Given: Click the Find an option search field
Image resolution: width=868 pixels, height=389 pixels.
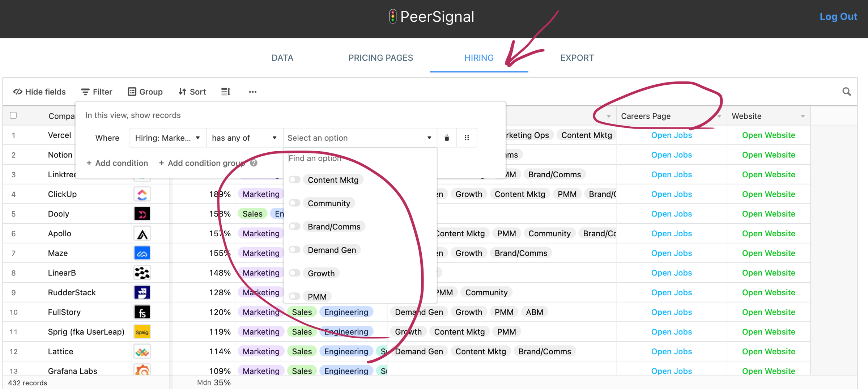Looking at the screenshot, I should [x=361, y=158].
